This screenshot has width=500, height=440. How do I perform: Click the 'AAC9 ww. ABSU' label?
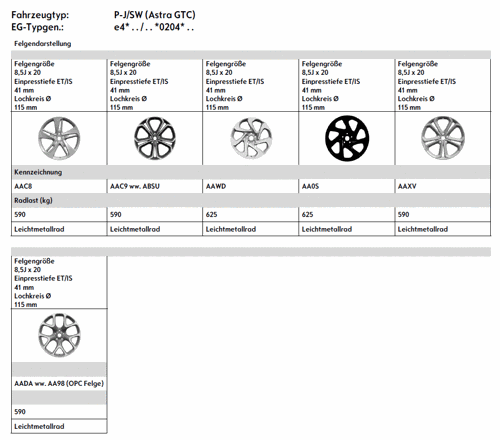tap(135, 186)
